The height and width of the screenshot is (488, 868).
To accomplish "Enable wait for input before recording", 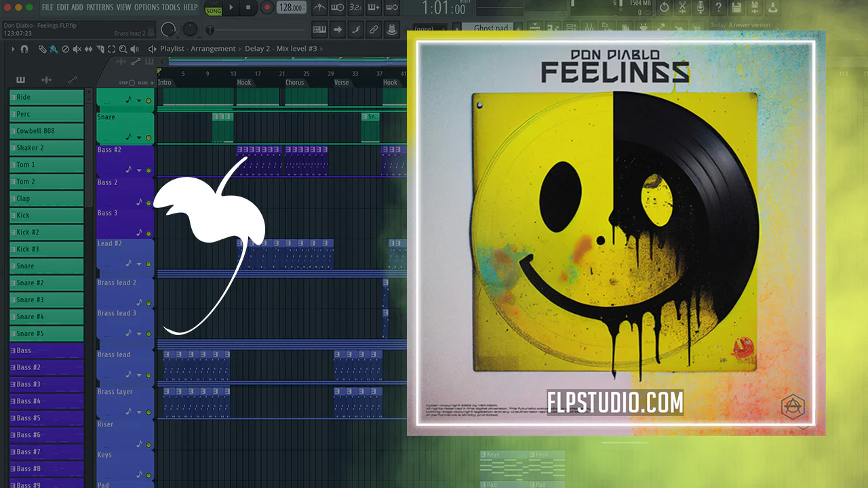I will point(337,7).
